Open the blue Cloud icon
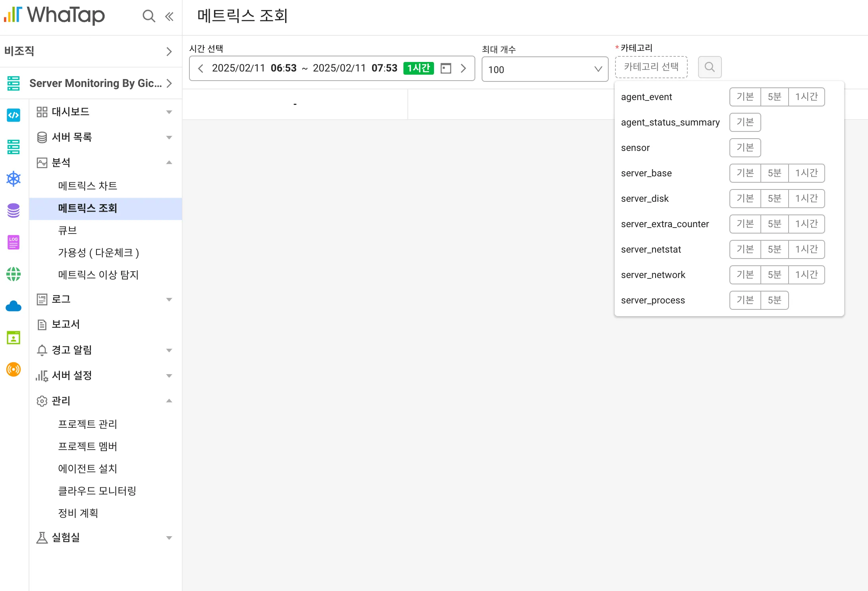Viewport: 868px width, 591px height. pyautogui.click(x=14, y=306)
